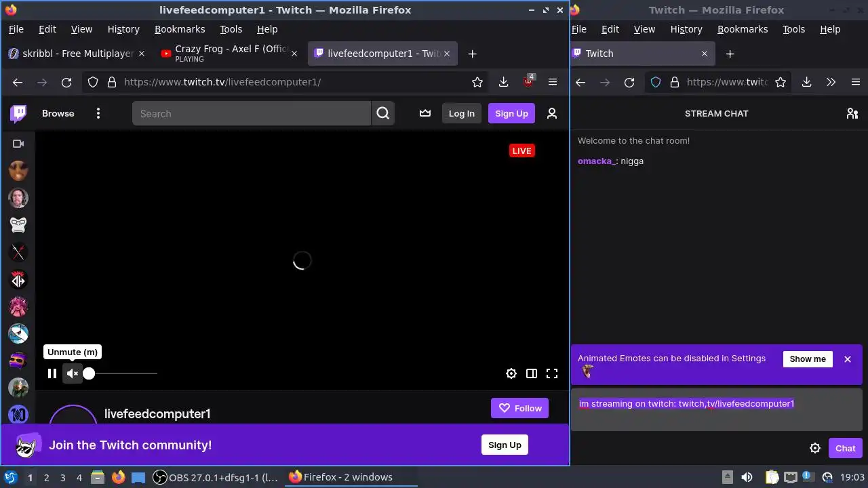Viewport: 868px width, 488px height.
Task: Click the Log In button
Action: tap(461, 113)
